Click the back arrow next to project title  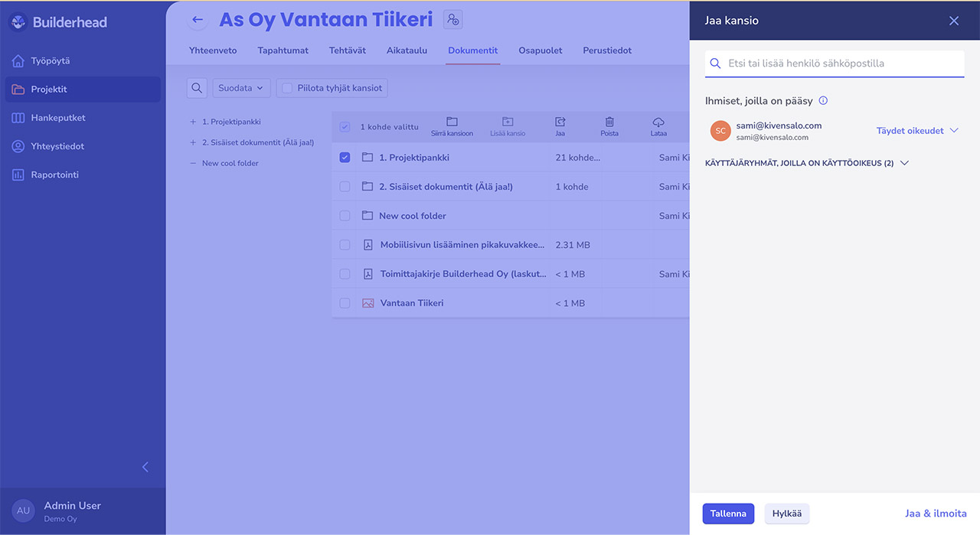[x=198, y=20]
